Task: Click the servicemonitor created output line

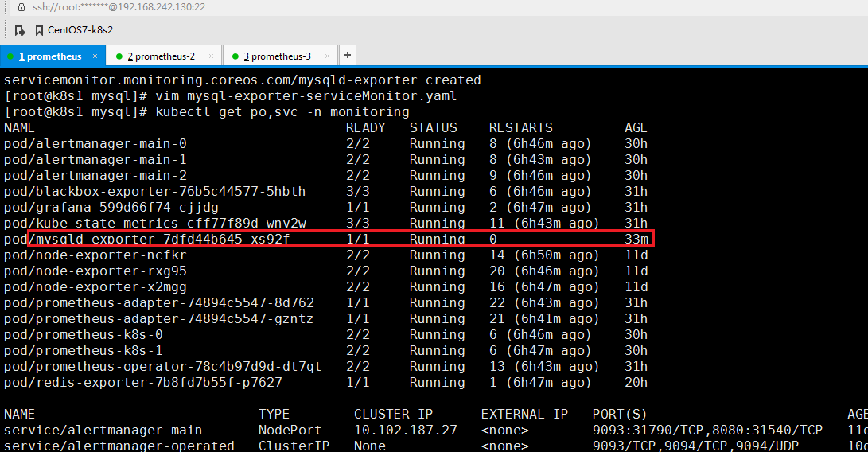Action: (x=243, y=80)
